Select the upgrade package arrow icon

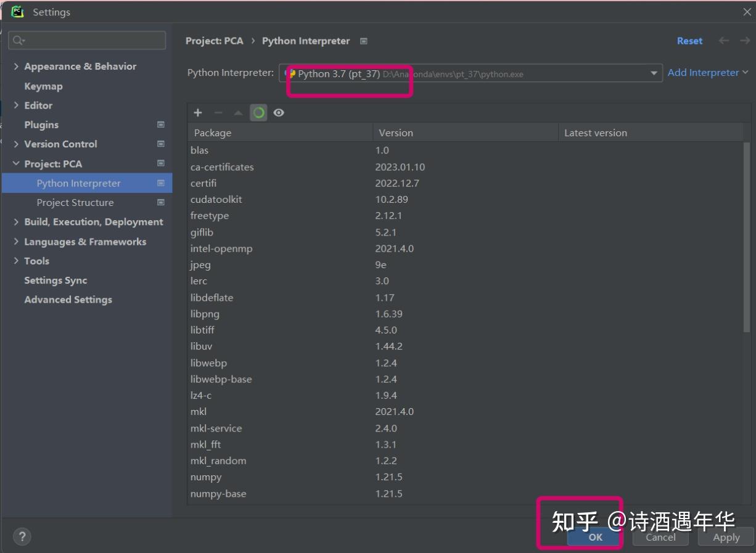[x=237, y=113]
